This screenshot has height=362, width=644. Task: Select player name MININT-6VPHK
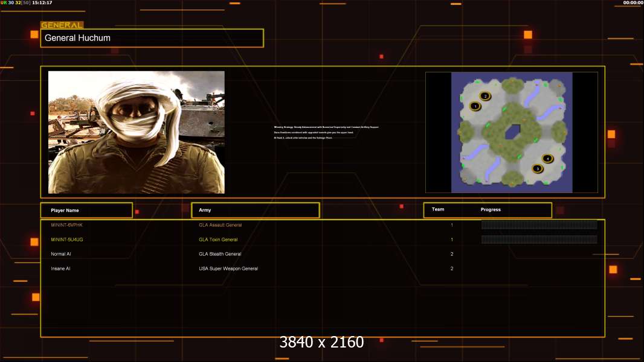click(66, 225)
